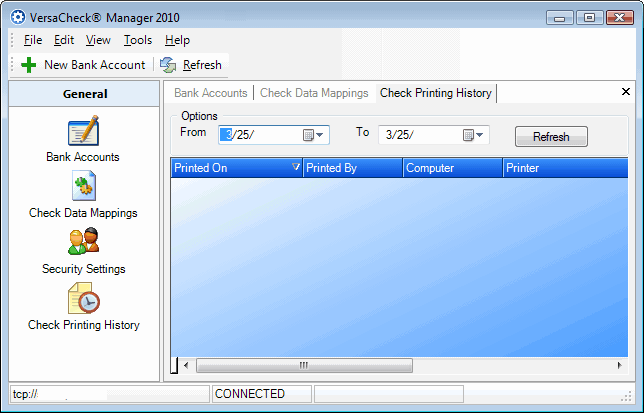Switch to the Bank Accounts tab
Viewport: 644px width, 413px height.
coord(211,93)
